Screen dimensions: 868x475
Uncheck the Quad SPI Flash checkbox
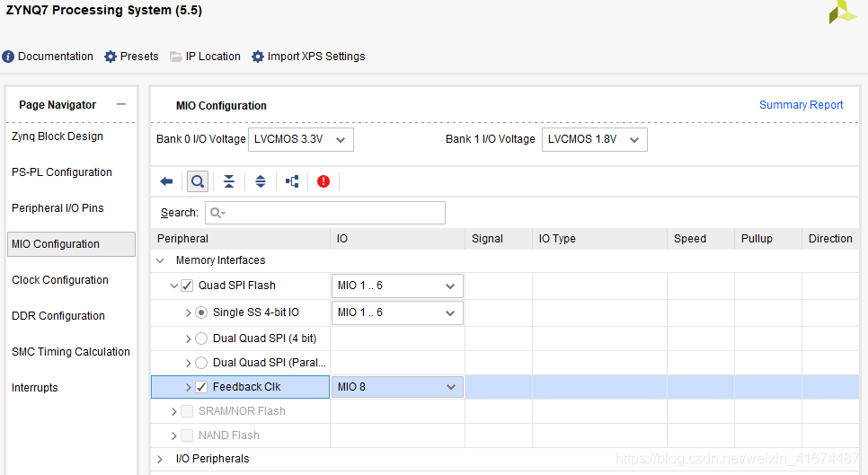(x=187, y=286)
